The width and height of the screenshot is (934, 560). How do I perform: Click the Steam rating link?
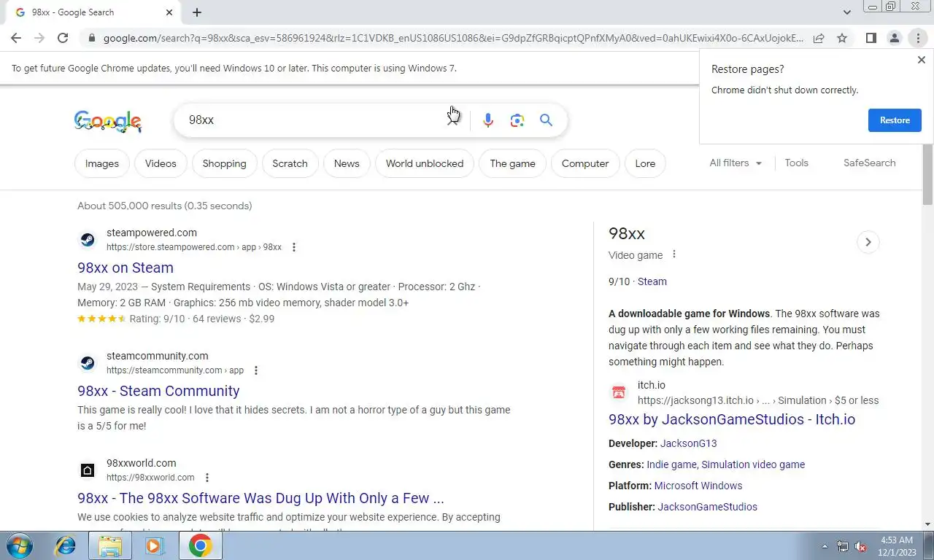(652, 281)
